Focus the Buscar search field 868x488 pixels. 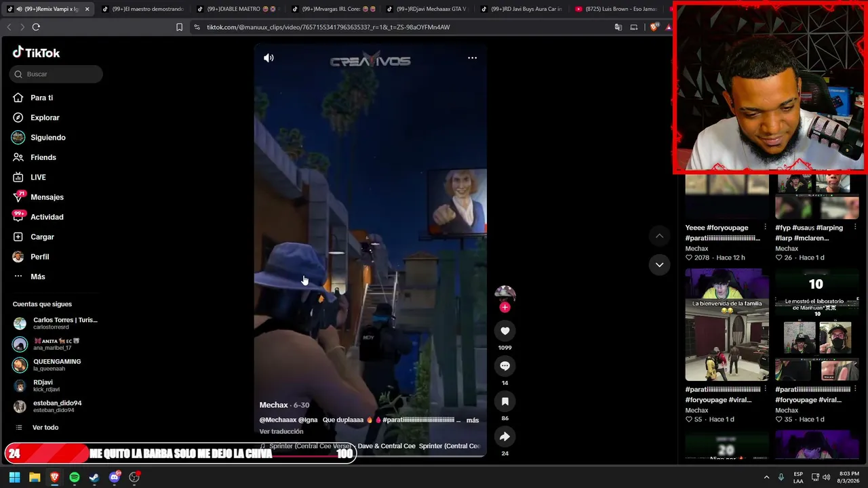[56, 74]
